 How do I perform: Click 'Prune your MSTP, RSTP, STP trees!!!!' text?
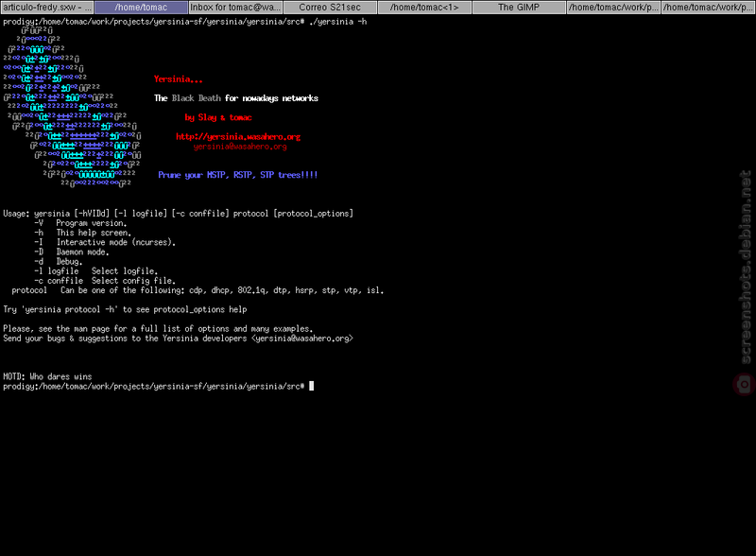(238, 175)
